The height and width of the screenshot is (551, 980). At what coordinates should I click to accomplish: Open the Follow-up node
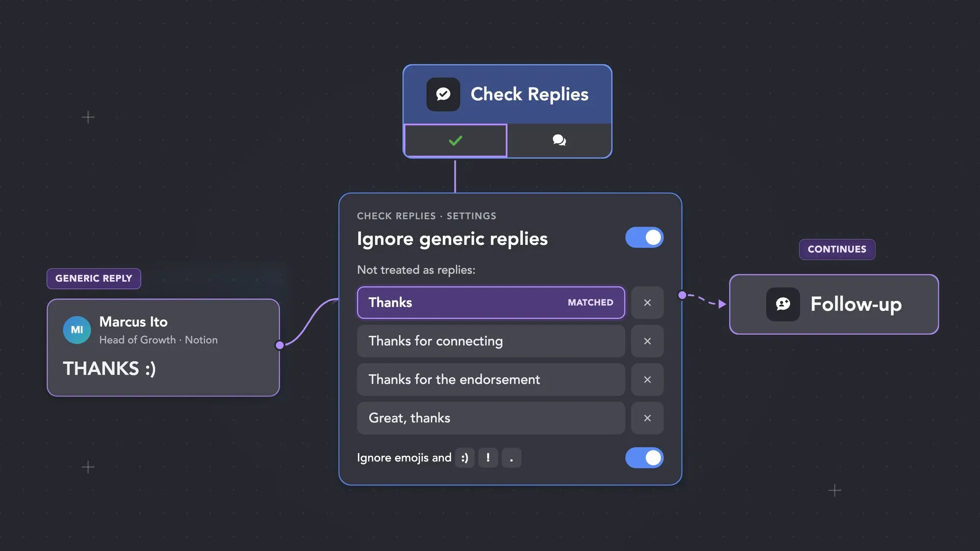pyautogui.click(x=834, y=305)
